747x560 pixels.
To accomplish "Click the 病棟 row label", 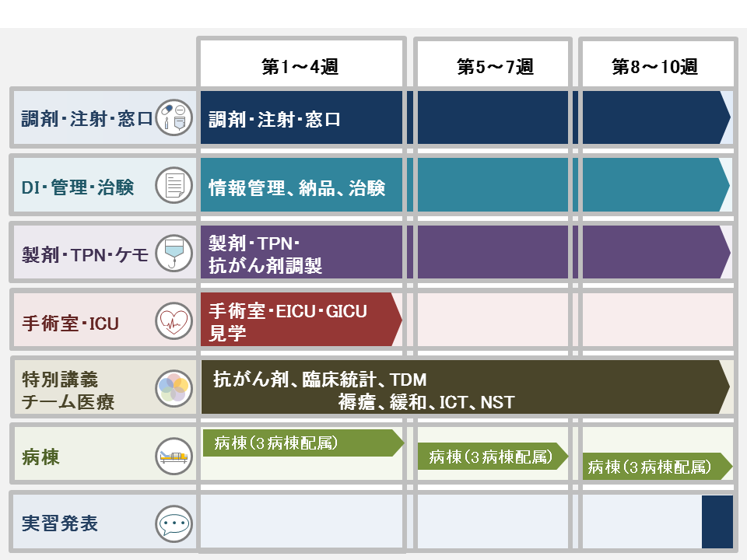I will click(x=40, y=457).
